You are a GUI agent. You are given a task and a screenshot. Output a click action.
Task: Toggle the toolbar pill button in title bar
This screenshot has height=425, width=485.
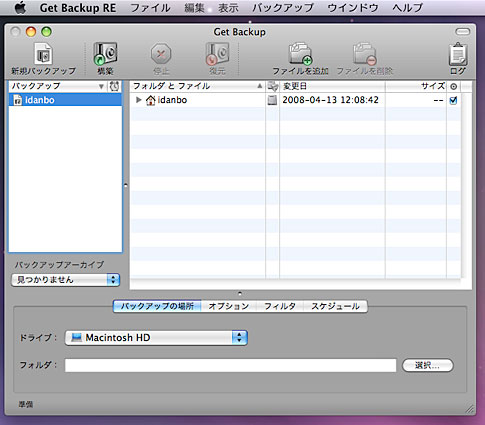pos(463,32)
